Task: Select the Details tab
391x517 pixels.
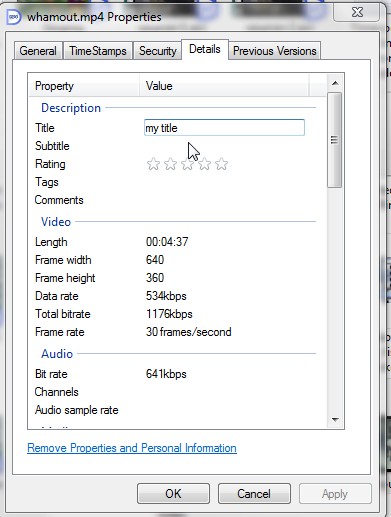Action: coord(205,49)
